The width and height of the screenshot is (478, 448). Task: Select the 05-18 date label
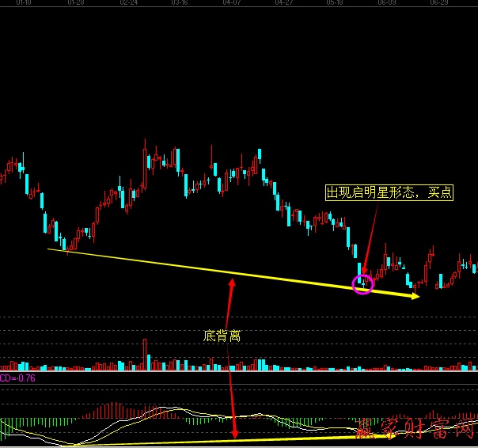(335, 3)
